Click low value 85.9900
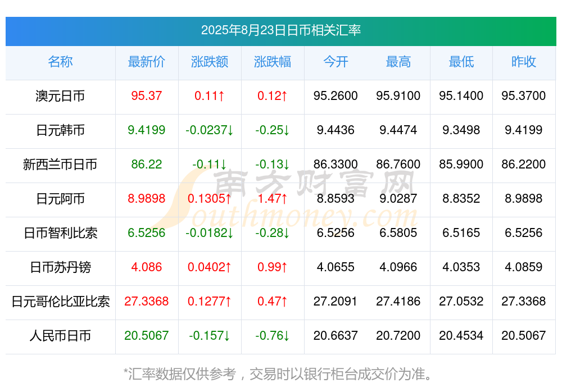562x392 pixels. pos(461,165)
